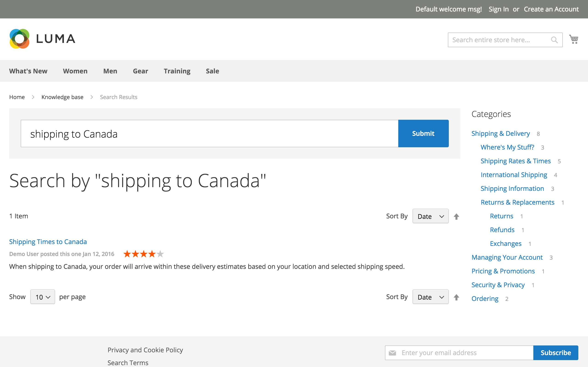Click the Submit search button

(423, 133)
